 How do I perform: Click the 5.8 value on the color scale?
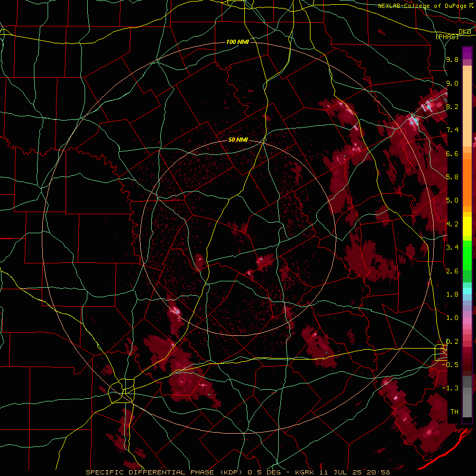(452, 177)
